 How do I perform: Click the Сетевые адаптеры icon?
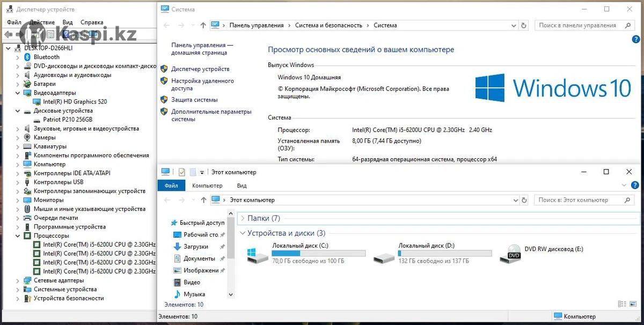(x=28, y=280)
